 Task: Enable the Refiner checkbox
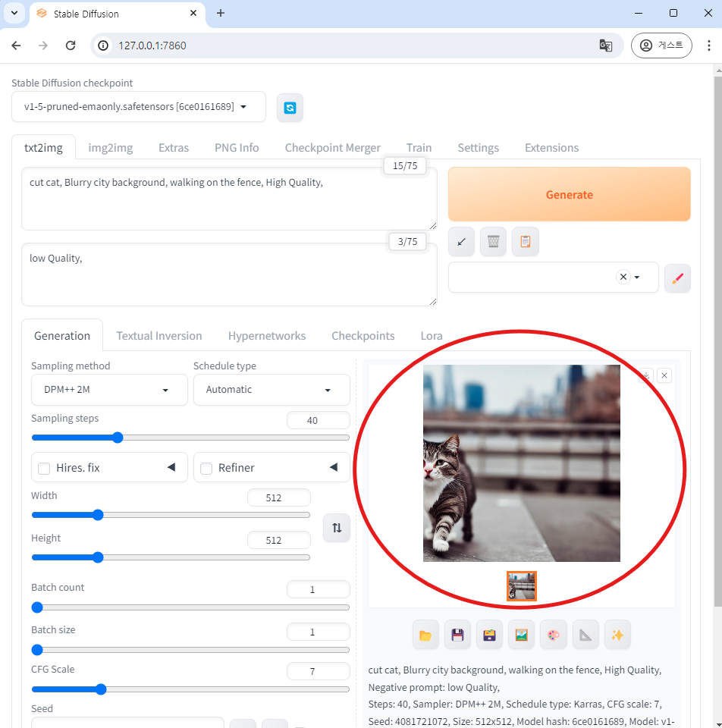[x=206, y=469]
